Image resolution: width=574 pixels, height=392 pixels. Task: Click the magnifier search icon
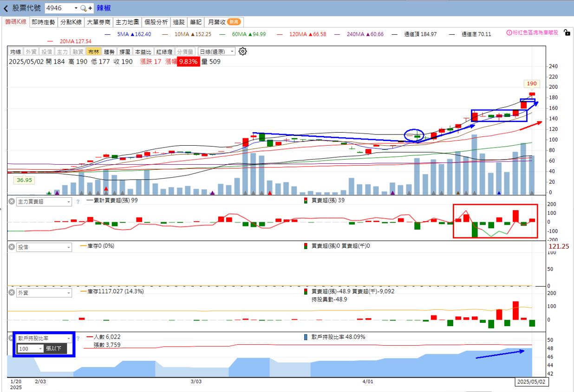[x=83, y=8]
